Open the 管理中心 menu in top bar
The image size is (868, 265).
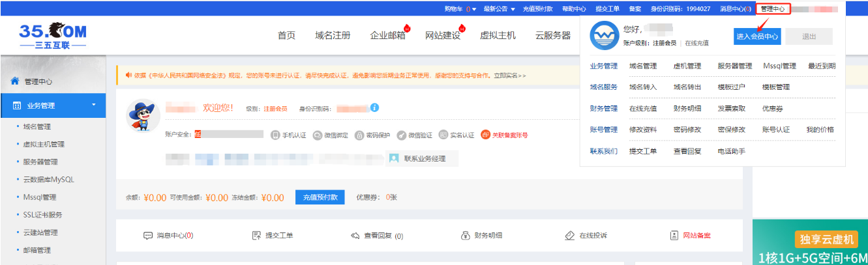coord(773,9)
